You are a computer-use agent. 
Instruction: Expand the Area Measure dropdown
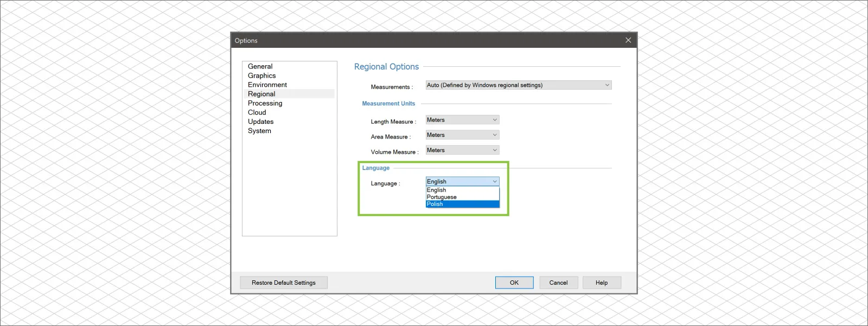pos(462,135)
